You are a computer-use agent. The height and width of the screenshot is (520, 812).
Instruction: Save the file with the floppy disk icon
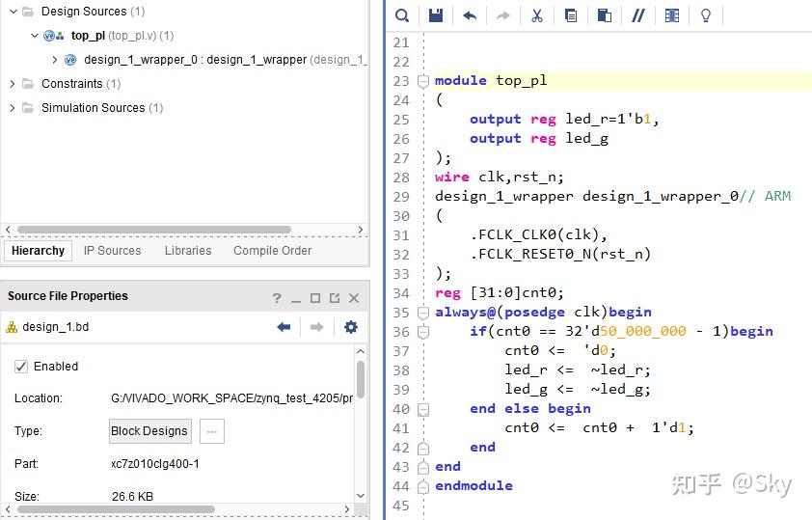[x=436, y=15]
